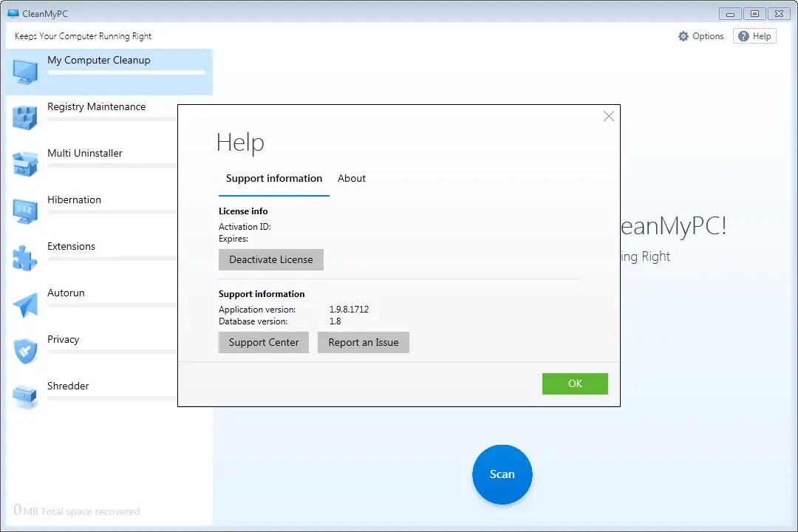Start the blue Scan button

click(x=502, y=474)
